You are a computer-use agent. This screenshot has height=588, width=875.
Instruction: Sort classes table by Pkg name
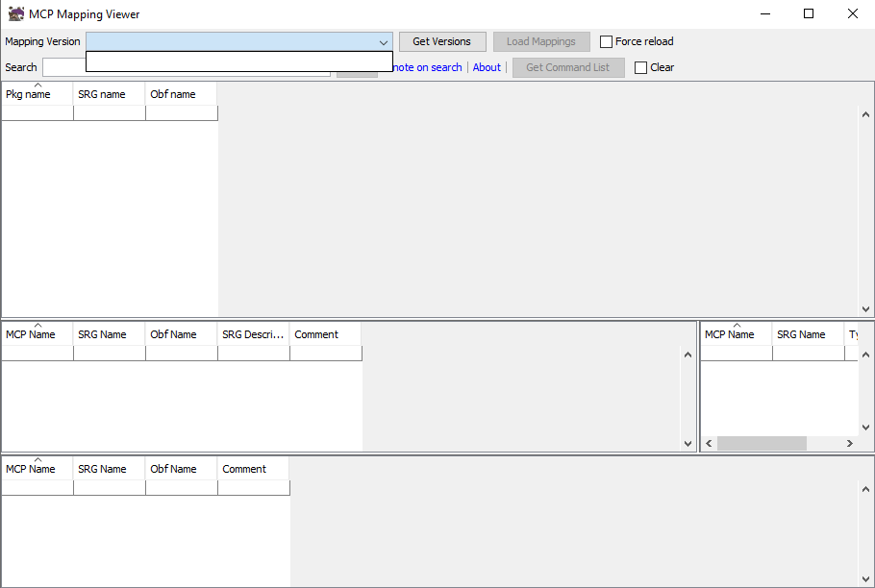37,94
